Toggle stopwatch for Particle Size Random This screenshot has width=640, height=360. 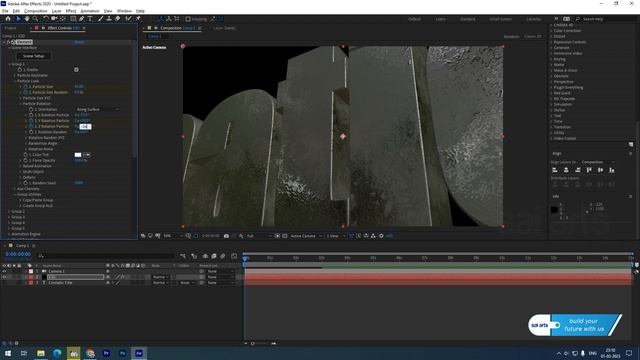coord(25,93)
